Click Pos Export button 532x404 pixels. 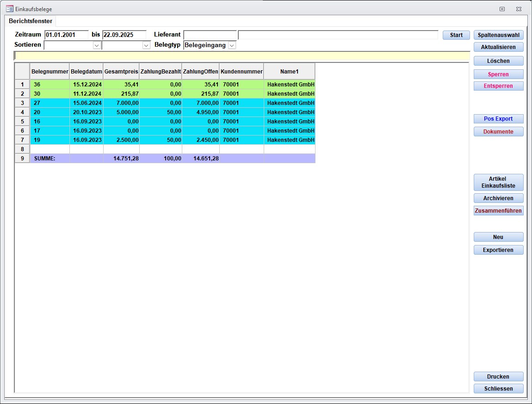click(x=498, y=119)
